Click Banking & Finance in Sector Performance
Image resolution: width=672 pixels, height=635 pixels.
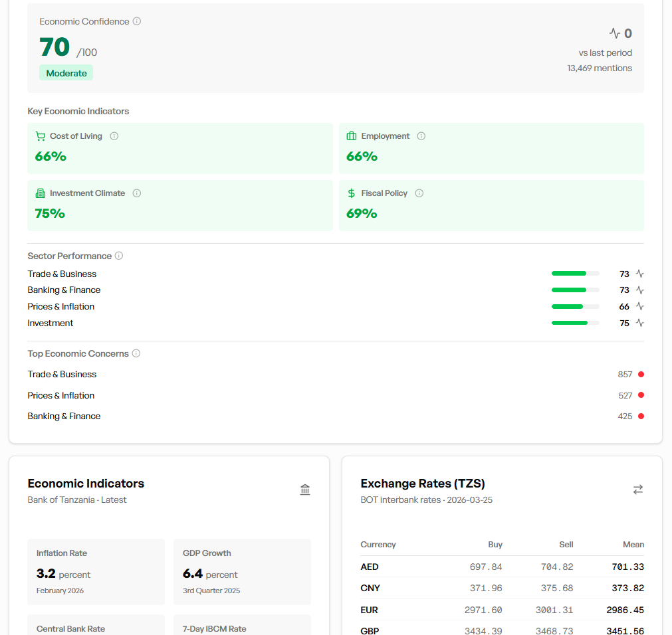pyautogui.click(x=64, y=290)
